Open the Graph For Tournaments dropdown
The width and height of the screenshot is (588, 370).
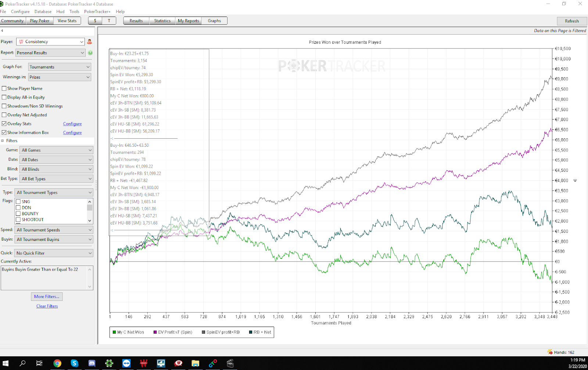pos(60,67)
